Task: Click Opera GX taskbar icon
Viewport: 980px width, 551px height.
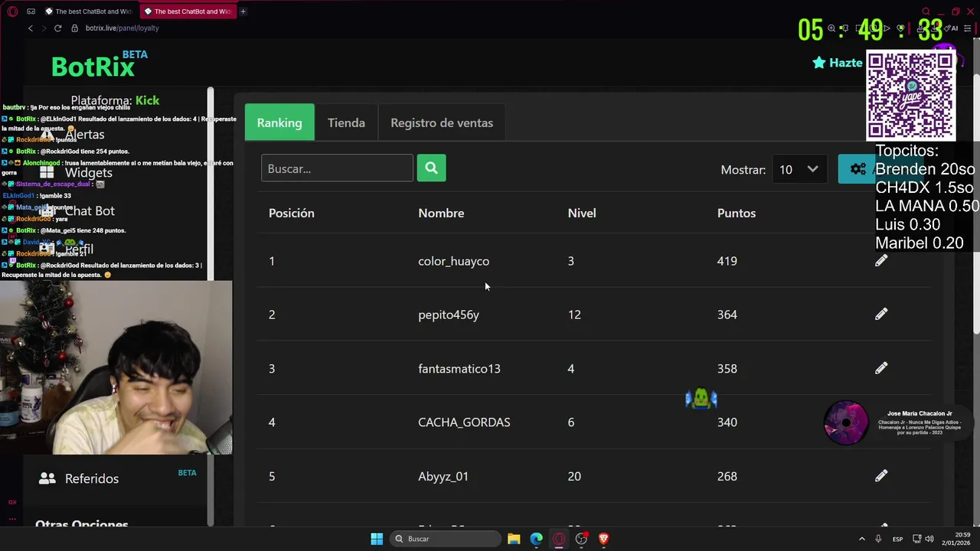Action: click(x=559, y=539)
